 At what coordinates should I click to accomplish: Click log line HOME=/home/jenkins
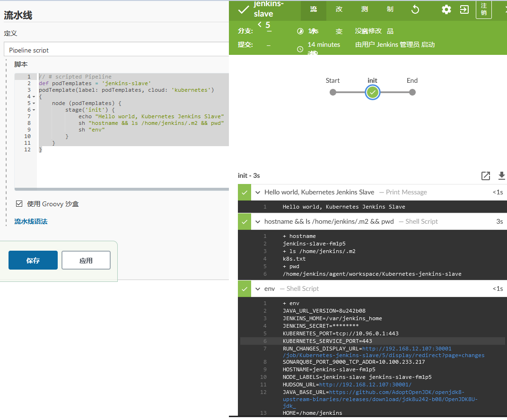tap(312, 413)
